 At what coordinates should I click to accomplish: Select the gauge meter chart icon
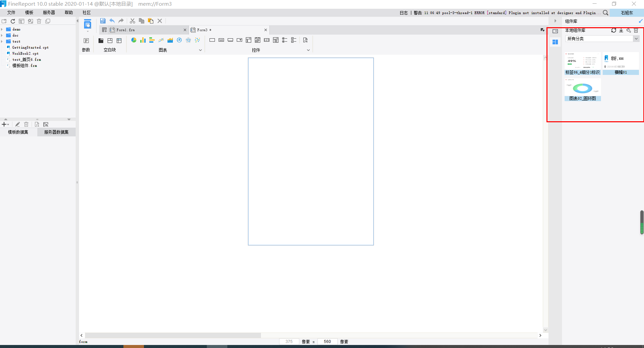click(x=179, y=40)
